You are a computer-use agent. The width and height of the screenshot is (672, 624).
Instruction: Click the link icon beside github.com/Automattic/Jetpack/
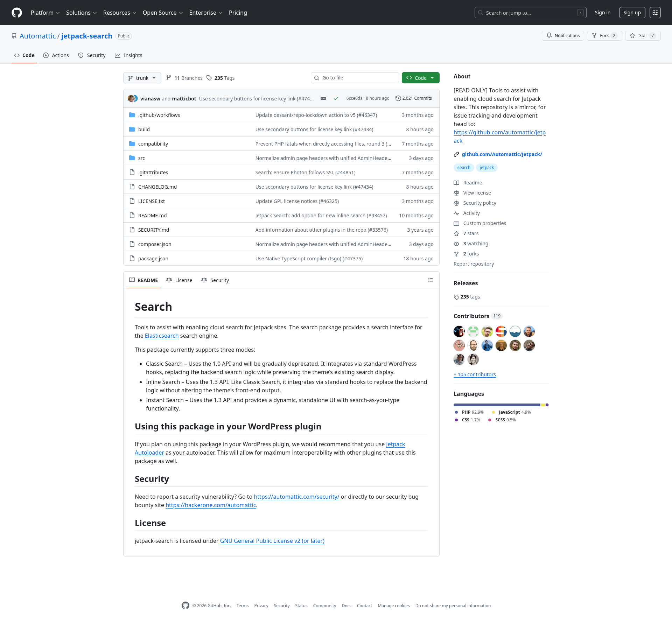(456, 154)
